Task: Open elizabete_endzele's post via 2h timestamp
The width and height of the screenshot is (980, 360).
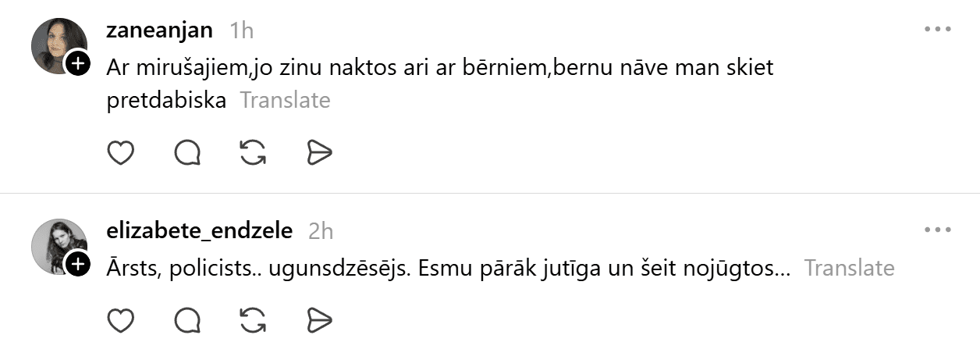Action: point(321,231)
